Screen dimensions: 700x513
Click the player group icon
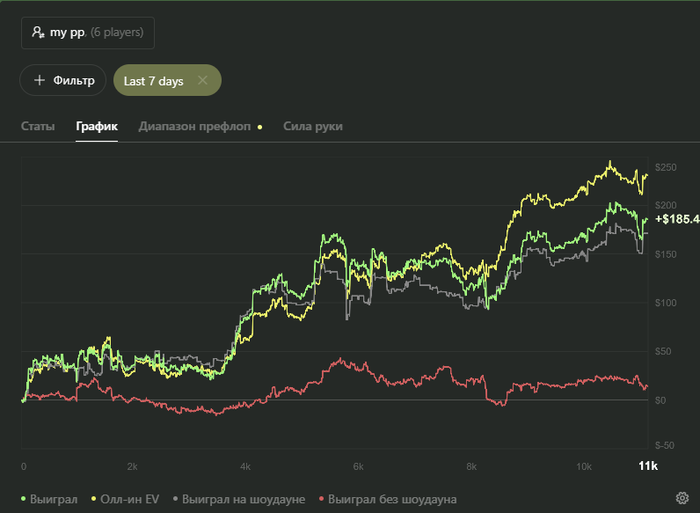[x=38, y=32]
